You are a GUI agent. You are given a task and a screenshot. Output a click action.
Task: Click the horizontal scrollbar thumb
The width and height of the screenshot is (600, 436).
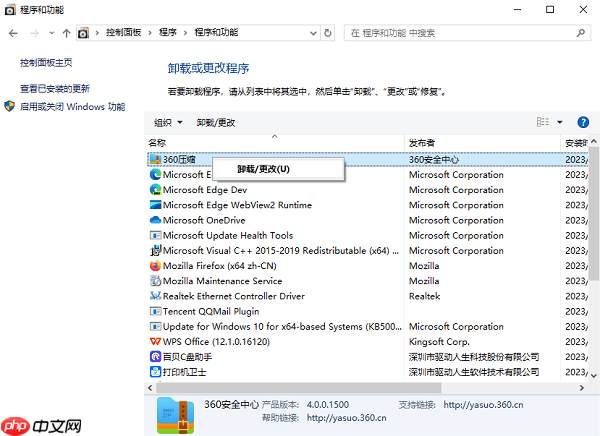299,388
